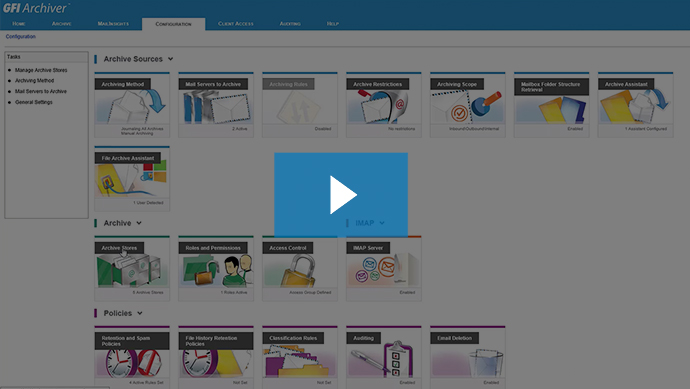This screenshot has width=690, height=389.
Task: Open the Roles and Permissions tile
Action: [216, 268]
